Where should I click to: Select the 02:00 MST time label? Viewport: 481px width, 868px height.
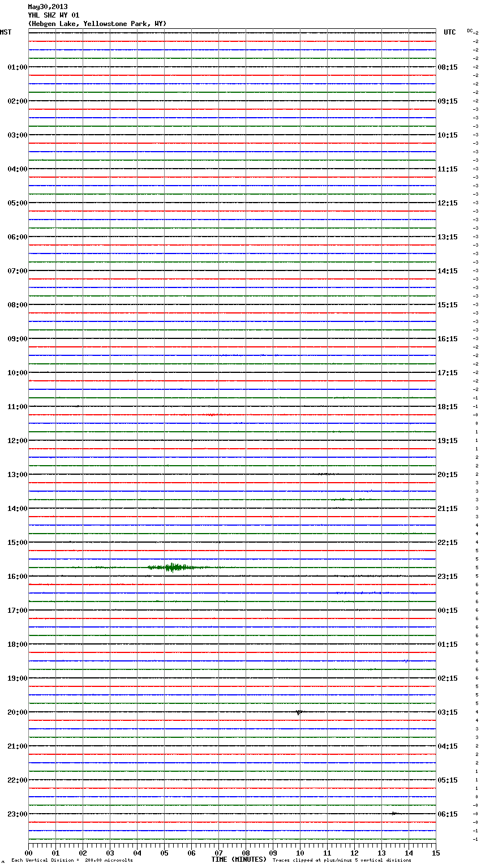(18, 101)
